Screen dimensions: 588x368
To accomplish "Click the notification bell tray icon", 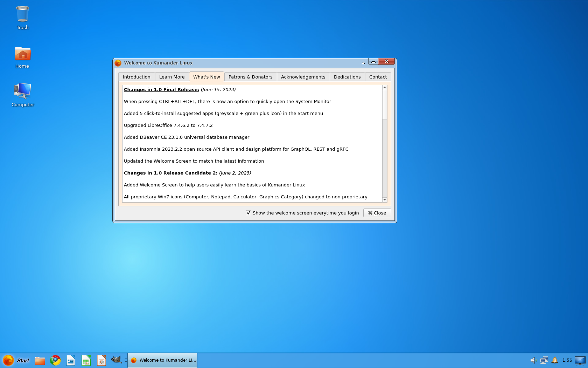I will coord(555,360).
